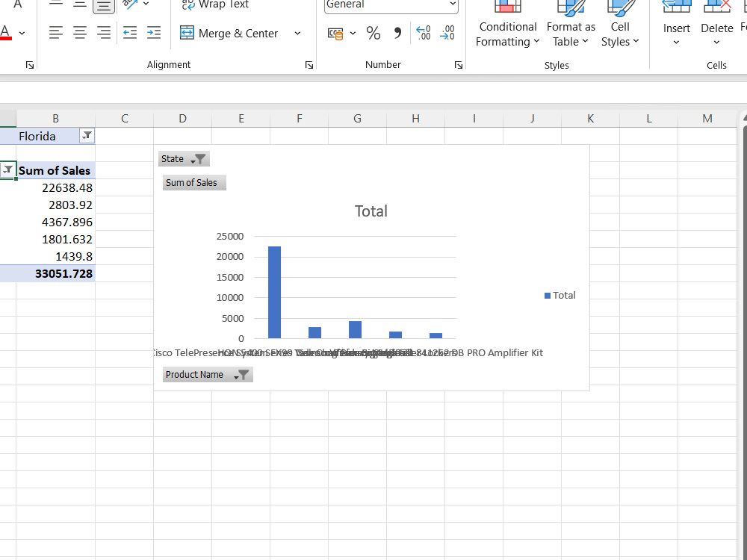Image resolution: width=747 pixels, height=560 pixels.
Task: Click the 25000 axis label on chart
Action: point(230,236)
